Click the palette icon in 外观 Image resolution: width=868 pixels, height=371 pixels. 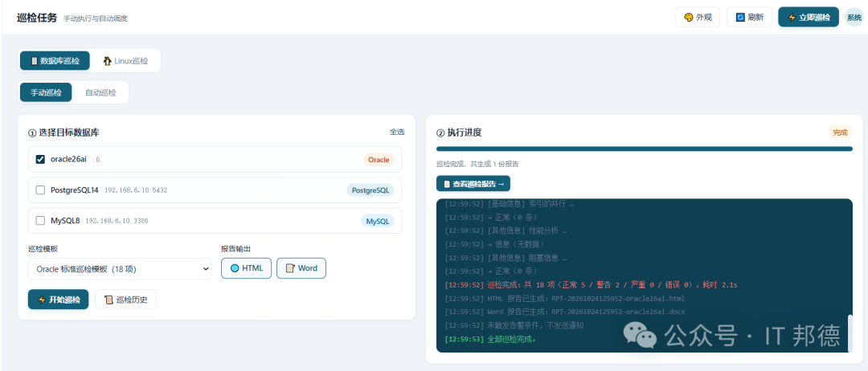pyautogui.click(x=689, y=17)
